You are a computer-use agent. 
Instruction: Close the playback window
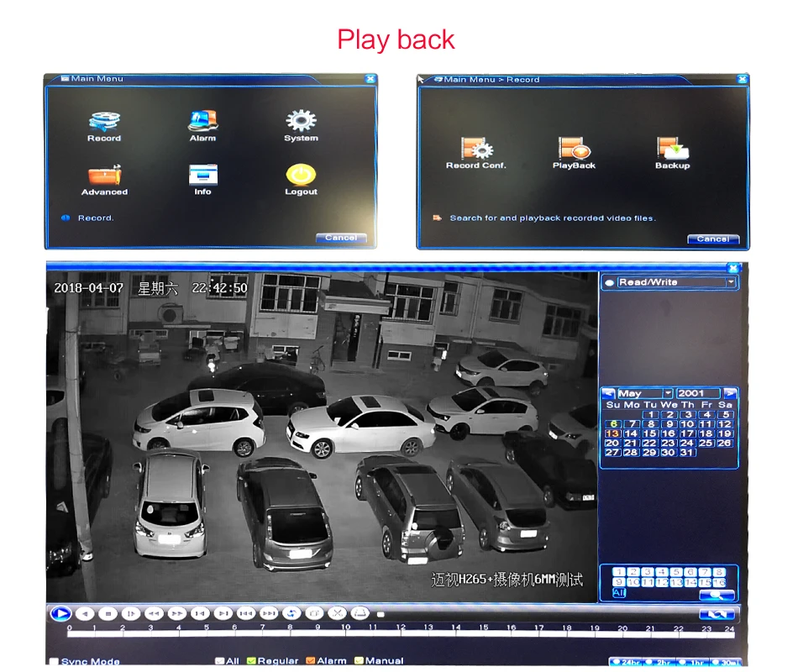(733, 268)
